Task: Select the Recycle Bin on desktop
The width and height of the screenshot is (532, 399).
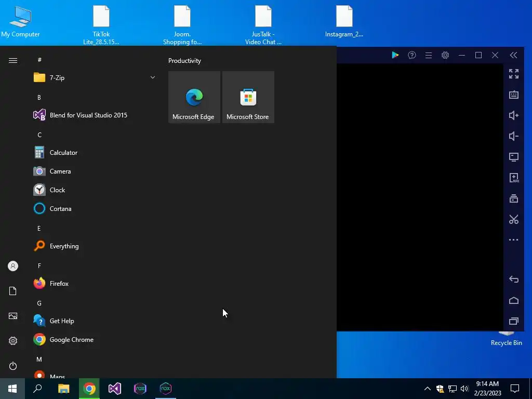Action: tap(506, 339)
